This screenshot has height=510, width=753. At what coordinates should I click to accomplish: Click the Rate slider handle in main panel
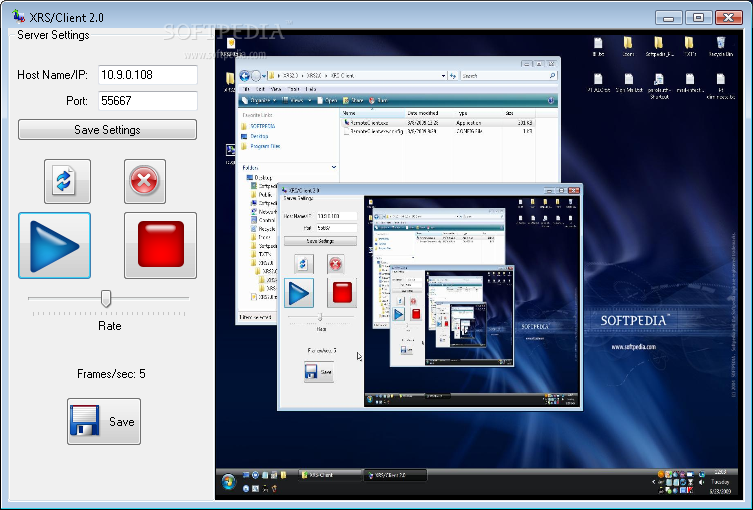[106, 298]
